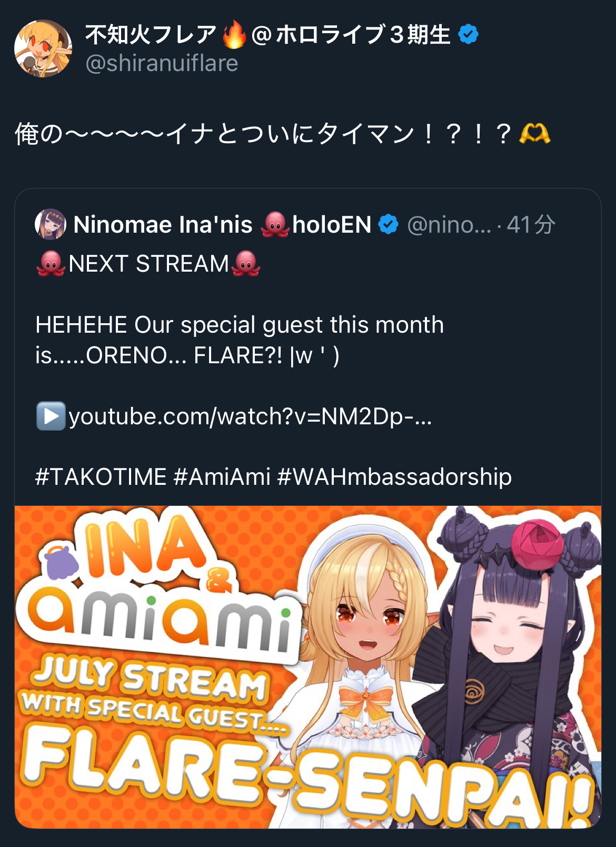Open the youtube.com/watch link
The width and height of the screenshot is (616, 847).
coord(250,416)
